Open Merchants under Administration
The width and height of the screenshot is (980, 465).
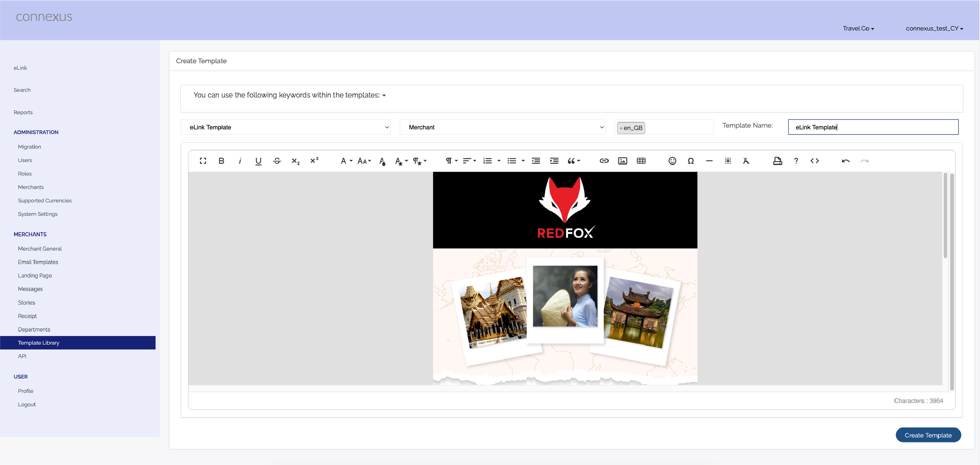coord(31,187)
